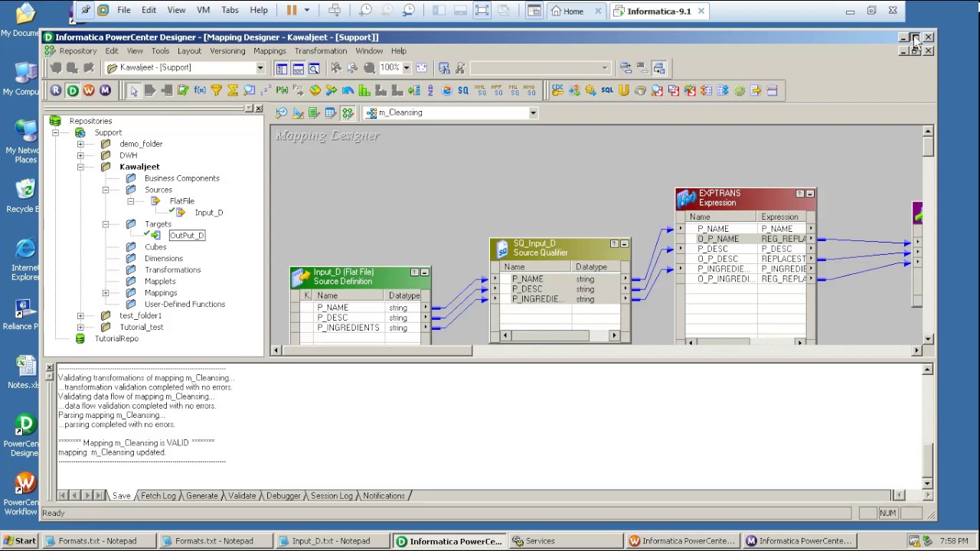Viewport: 980px width, 551px height.
Task: Toggle the Designer D button in the tools toolbar
Action: 72,90
